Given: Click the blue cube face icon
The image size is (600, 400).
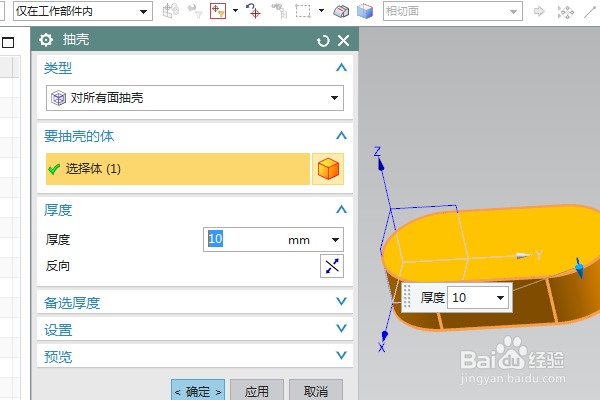Looking at the screenshot, I should pyautogui.click(x=365, y=11).
